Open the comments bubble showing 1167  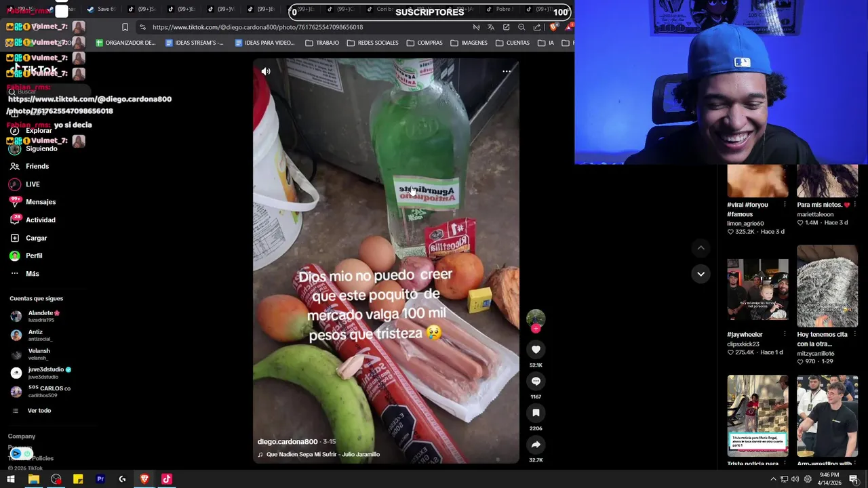536,382
